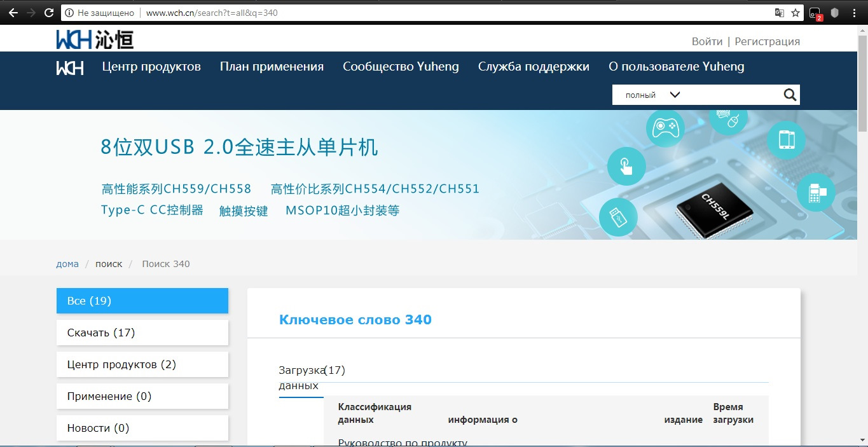This screenshot has width=868, height=447.
Task: Open Google Translate from the address bar icon
Action: pyautogui.click(x=779, y=12)
